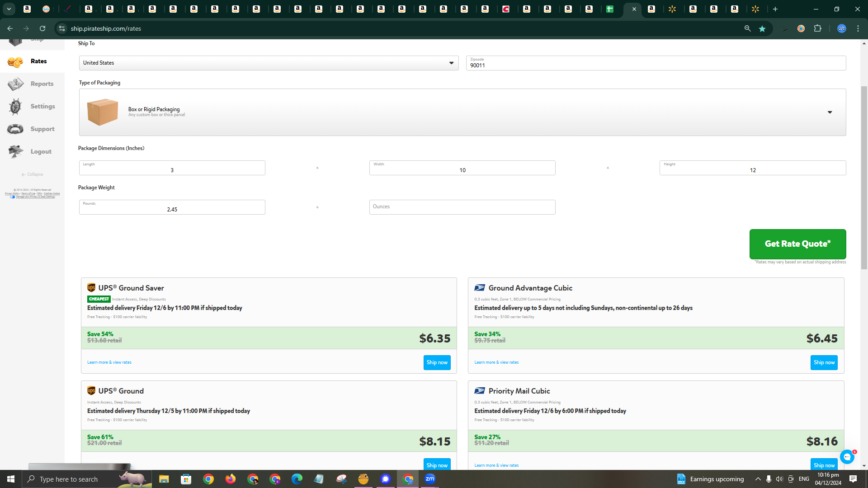Click the Width dimension field

coord(462,168)
